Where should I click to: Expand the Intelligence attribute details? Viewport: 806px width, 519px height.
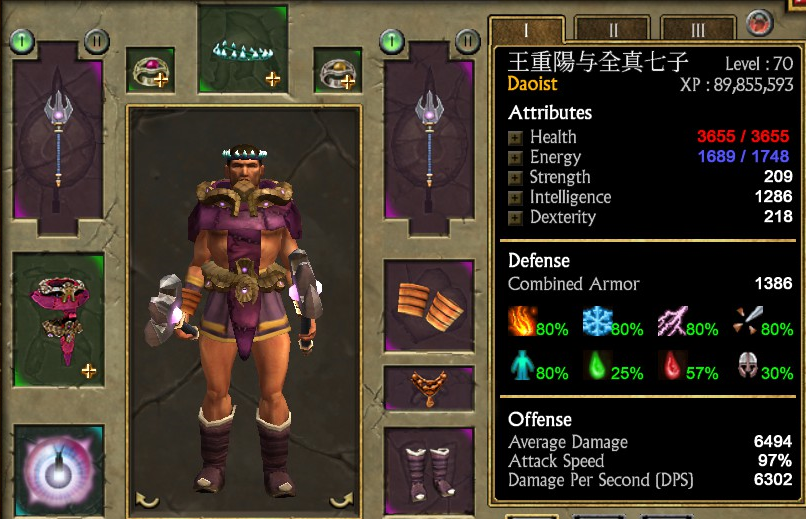pos(515,198)
